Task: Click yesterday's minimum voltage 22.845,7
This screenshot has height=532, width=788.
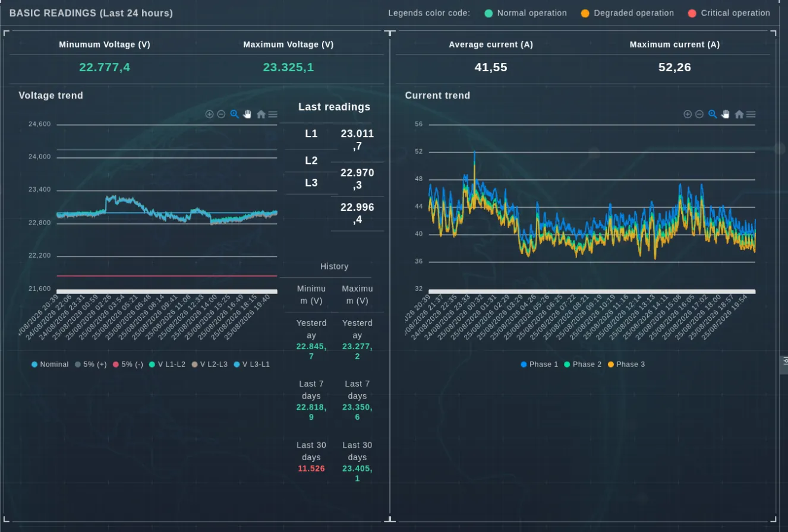Action: (311, 351)
